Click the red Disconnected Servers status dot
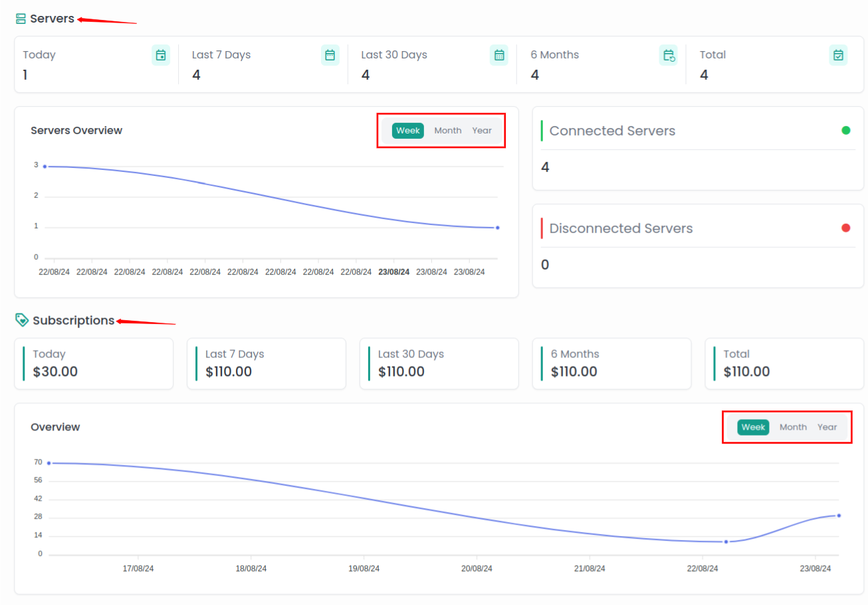868x605 pixels. coord(846,228)
